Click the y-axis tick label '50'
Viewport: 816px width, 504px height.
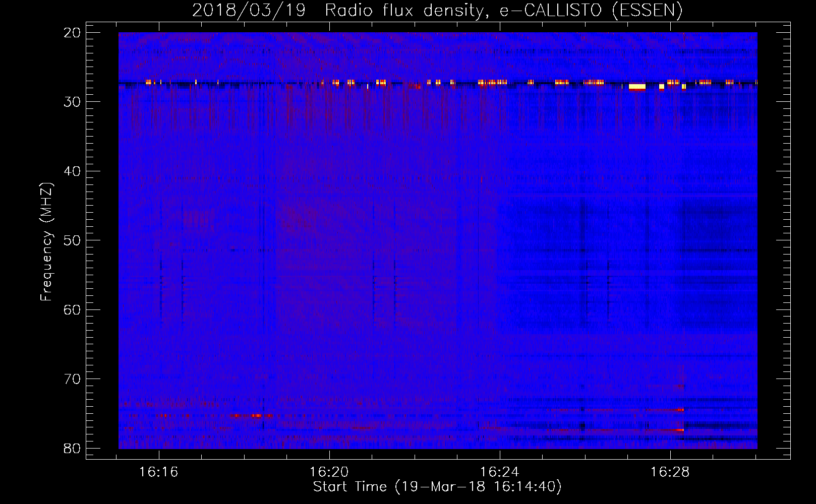[73, 240]
